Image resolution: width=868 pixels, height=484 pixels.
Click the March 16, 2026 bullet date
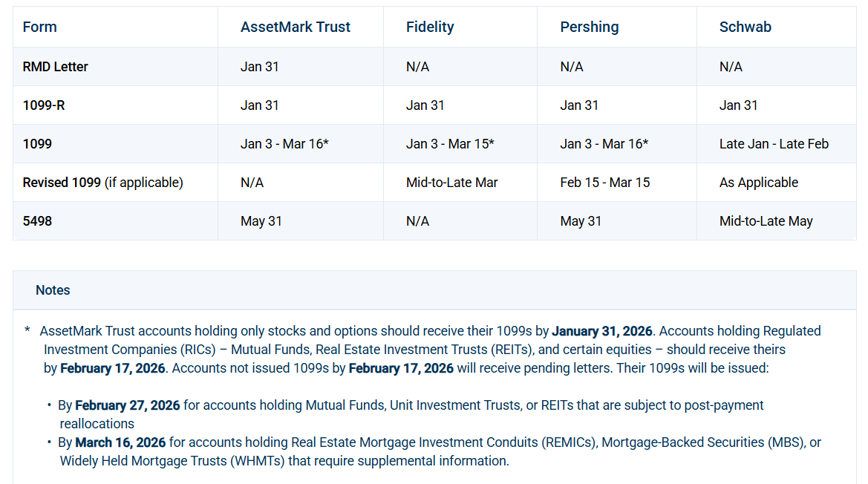(x=120, y=442)
